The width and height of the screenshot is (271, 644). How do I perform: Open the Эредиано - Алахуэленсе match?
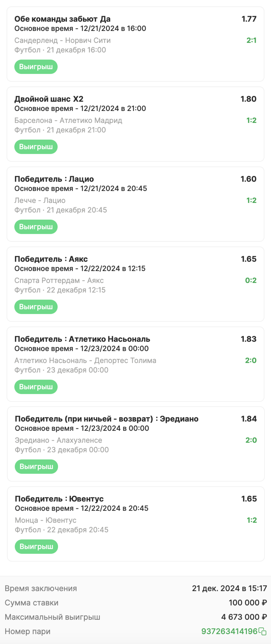point(58,440)
